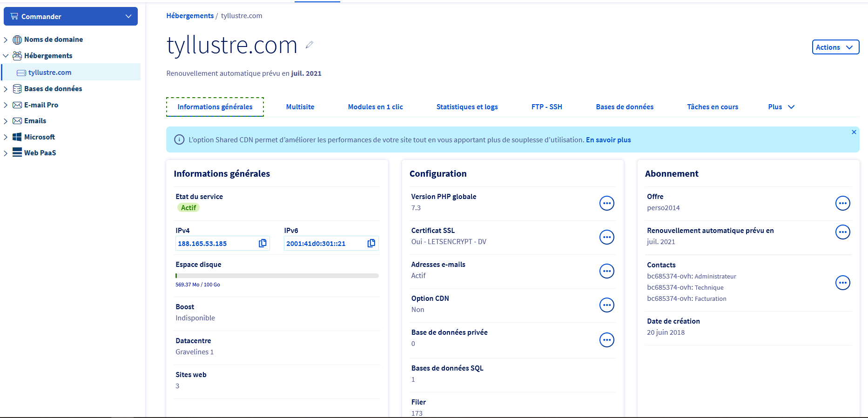Open options menu for Contacts
Image resolution: width=868 pixels, height=418 pixels.
click(x=842, y=283)
